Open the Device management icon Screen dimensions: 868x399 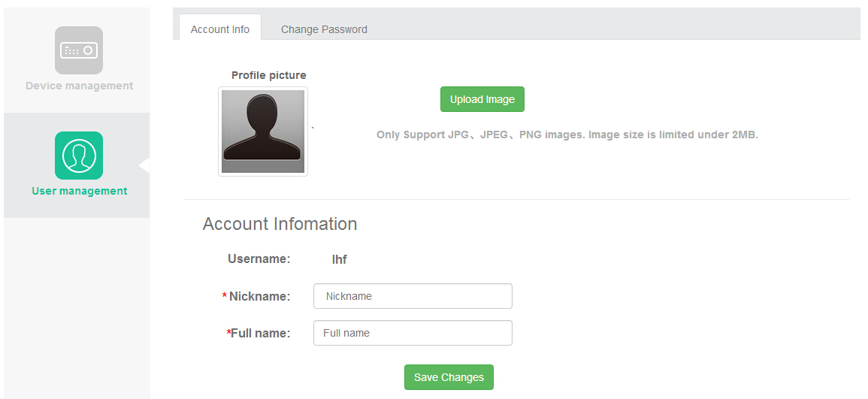tap(79, 50)
